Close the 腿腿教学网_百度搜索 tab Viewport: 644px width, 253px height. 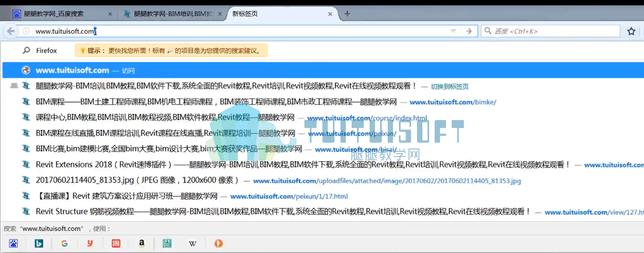(x=110, y=14)
